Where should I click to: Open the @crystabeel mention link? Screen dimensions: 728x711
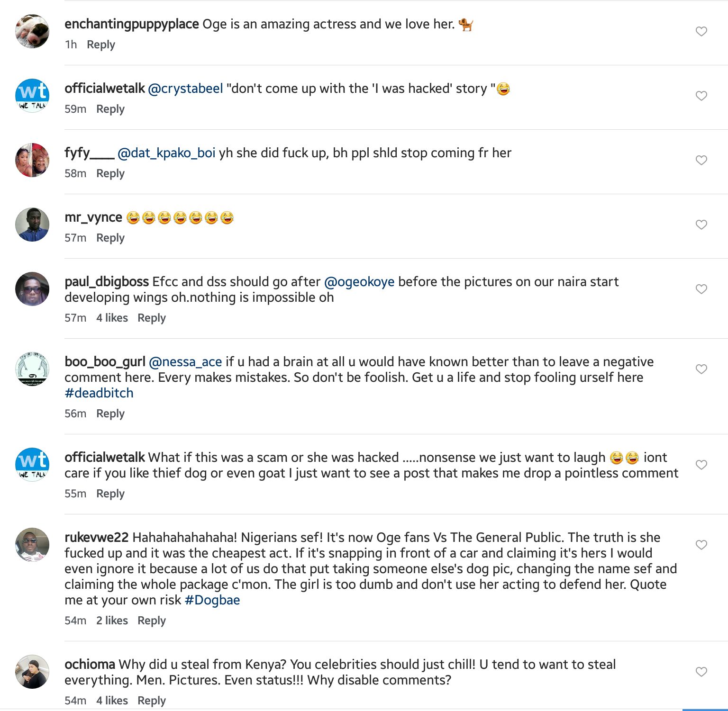185,89
